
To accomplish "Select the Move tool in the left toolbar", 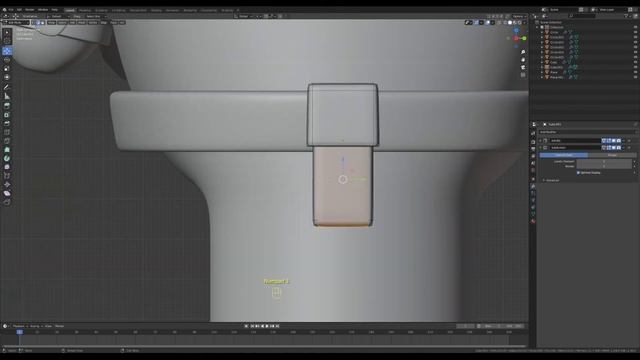I will (7, 51).
